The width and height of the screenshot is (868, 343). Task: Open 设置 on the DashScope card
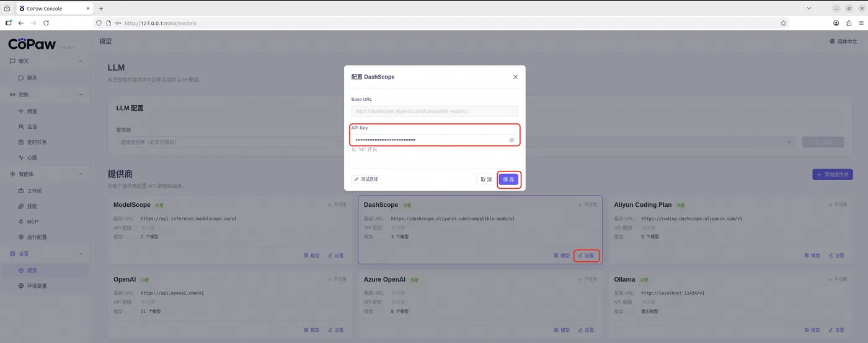click(586, 255)
